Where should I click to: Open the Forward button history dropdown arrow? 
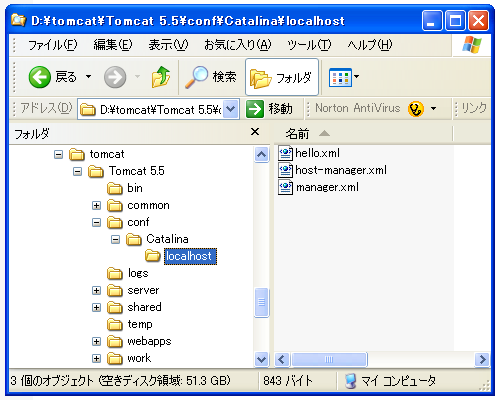(137, 77)
